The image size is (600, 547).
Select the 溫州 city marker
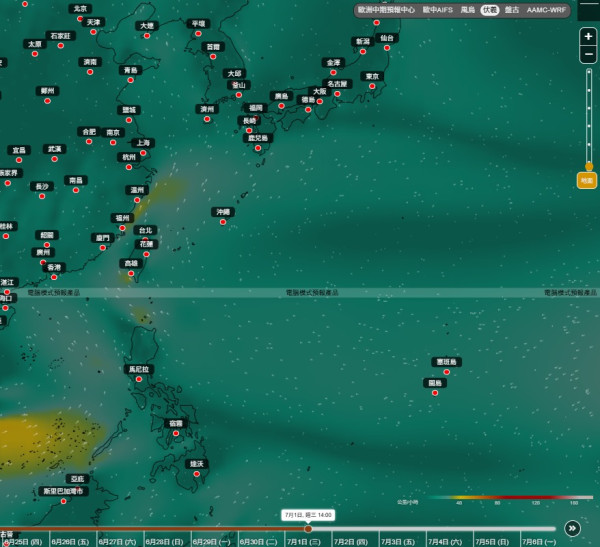coord(137,200)
